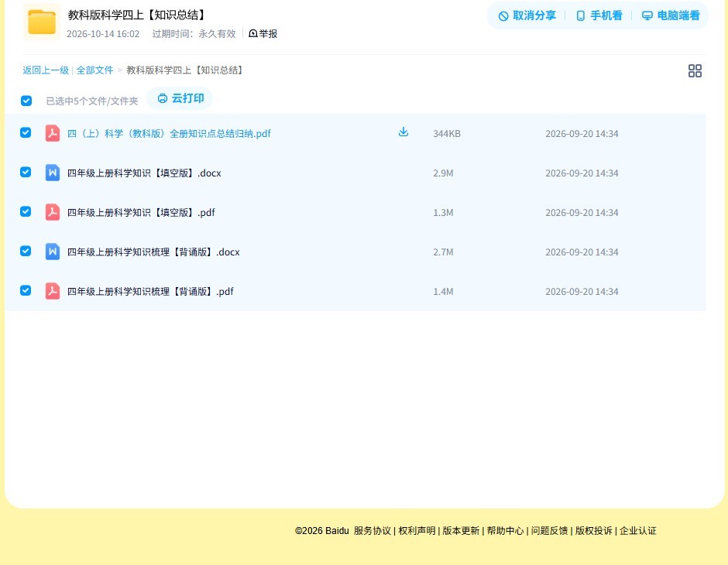Viewport: 728px width, 565px height.
Task: Open file 四（上）科学（教科版）全册知识点总结归纳.pdf
Action: pyautogui.click(x=169, y=134)
